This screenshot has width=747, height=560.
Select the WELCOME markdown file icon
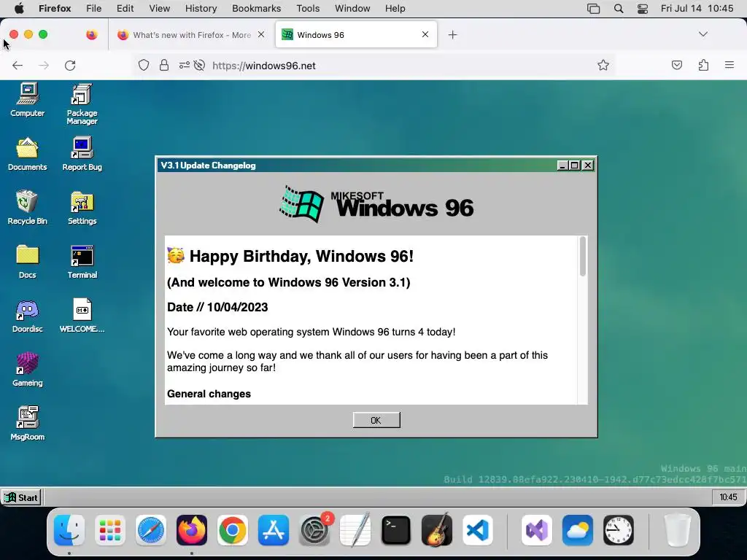click(x=82, y=316)
